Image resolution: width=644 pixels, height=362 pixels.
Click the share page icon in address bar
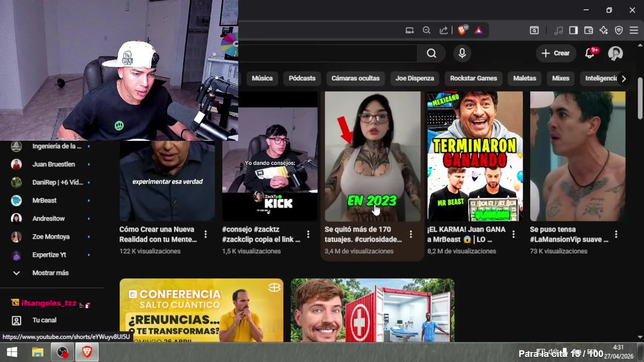[x=443, y=30]
